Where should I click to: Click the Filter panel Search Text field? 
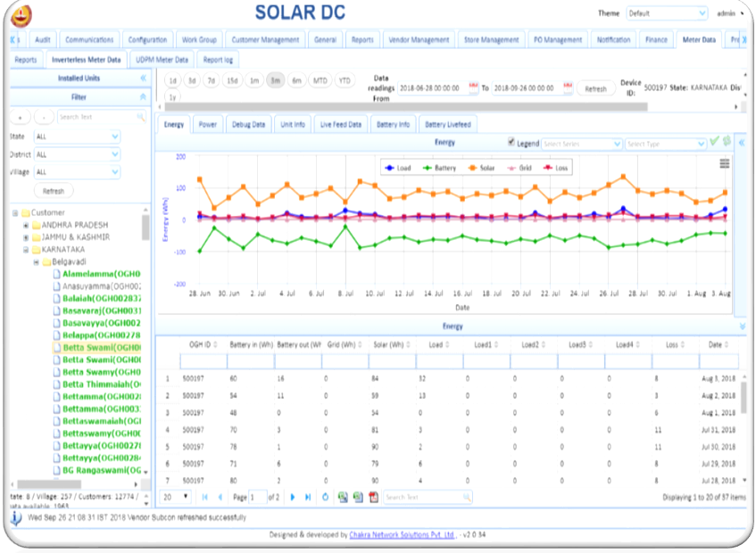click(x=103, y=117)
